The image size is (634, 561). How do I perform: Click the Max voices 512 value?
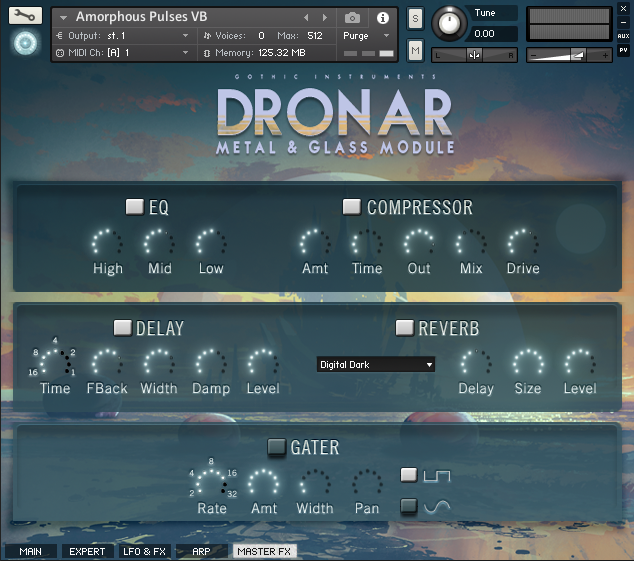pos(315,36)
